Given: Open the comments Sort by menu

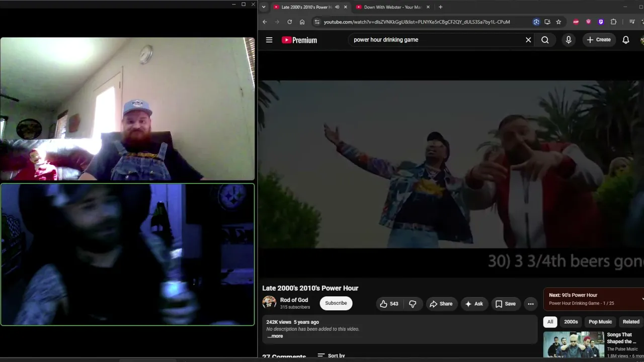Looking at the screenshot, I should tap(331, 355).
